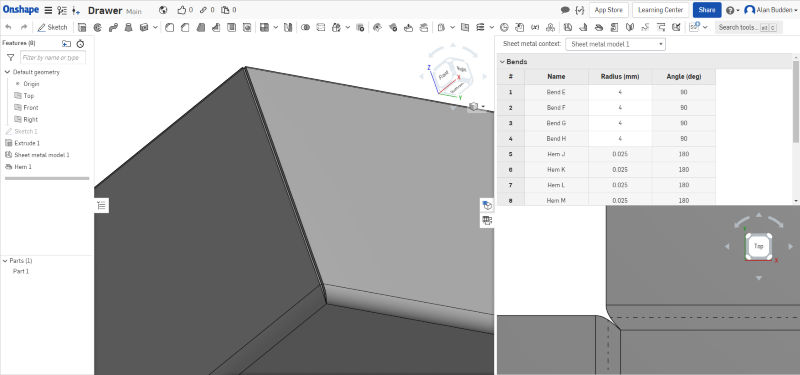Collapse the Bends table section
This screenshot has height=375, width=800.
pyautogui.click(x=502, y=62)
